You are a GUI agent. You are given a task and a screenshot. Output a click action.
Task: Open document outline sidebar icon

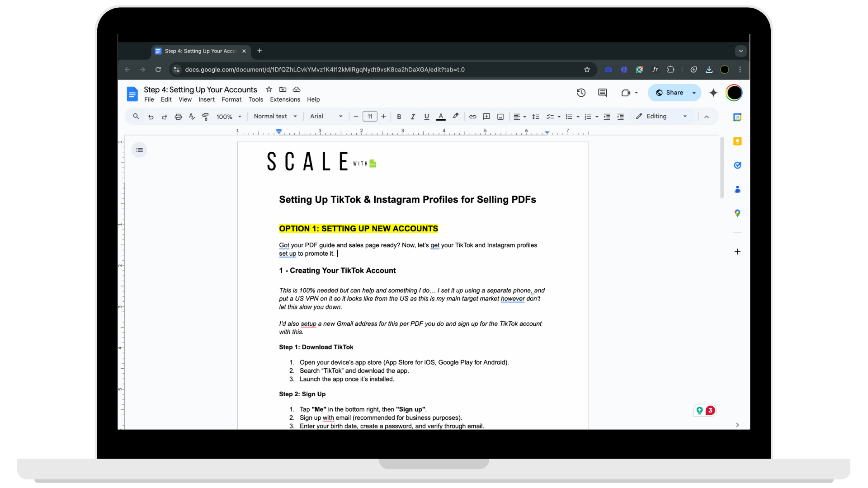(139, 150)
